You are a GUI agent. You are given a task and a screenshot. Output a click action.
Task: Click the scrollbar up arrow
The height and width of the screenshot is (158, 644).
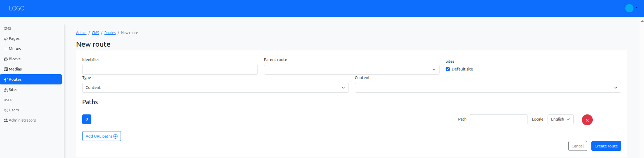[642, 21]
